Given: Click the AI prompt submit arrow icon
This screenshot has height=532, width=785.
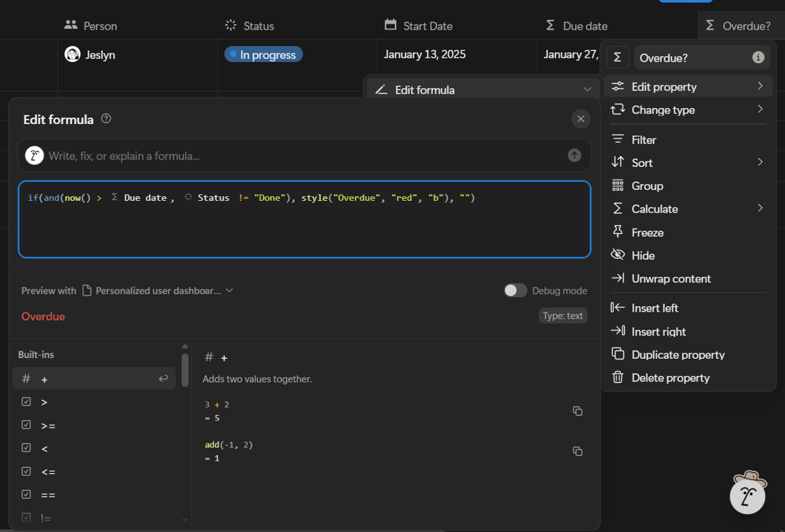Looking at the screenshot, I should click(x=574, y=155).
